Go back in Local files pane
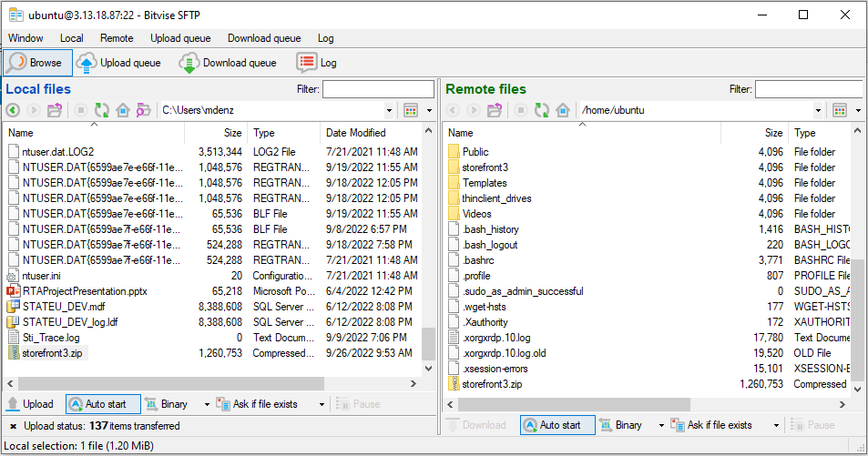 [x=13, y=110]
